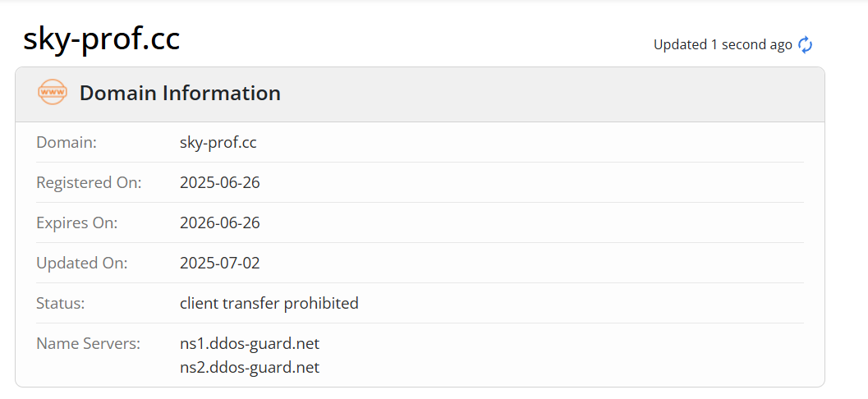Click the 'Domain:' row label
Image resolution: width=868 pixels, height=399 pixels.
click(x=67, y=142)
